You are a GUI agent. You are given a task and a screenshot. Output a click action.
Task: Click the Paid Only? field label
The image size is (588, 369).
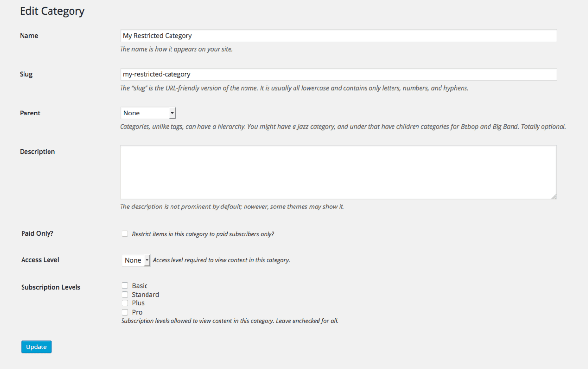[37, 233]
